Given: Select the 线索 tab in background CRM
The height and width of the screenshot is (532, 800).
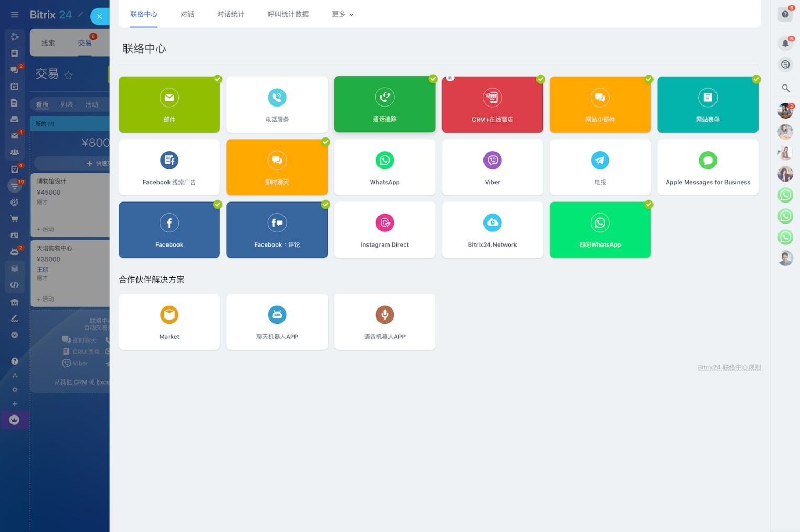Looking at the screenshot, I should pos(48,43).
